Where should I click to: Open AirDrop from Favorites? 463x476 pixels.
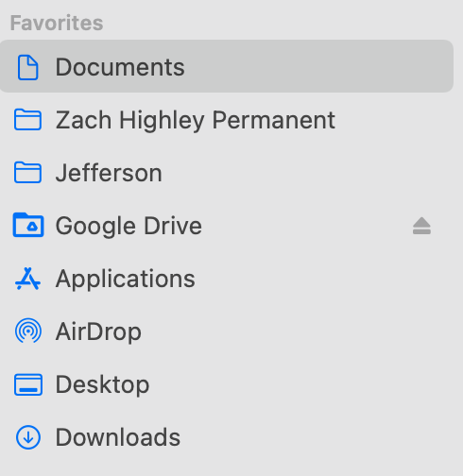point(227,331)
